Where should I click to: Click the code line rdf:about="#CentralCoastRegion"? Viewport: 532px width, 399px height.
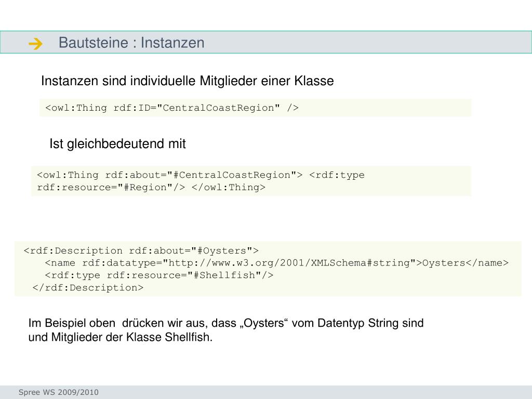[x=201, y=175]
